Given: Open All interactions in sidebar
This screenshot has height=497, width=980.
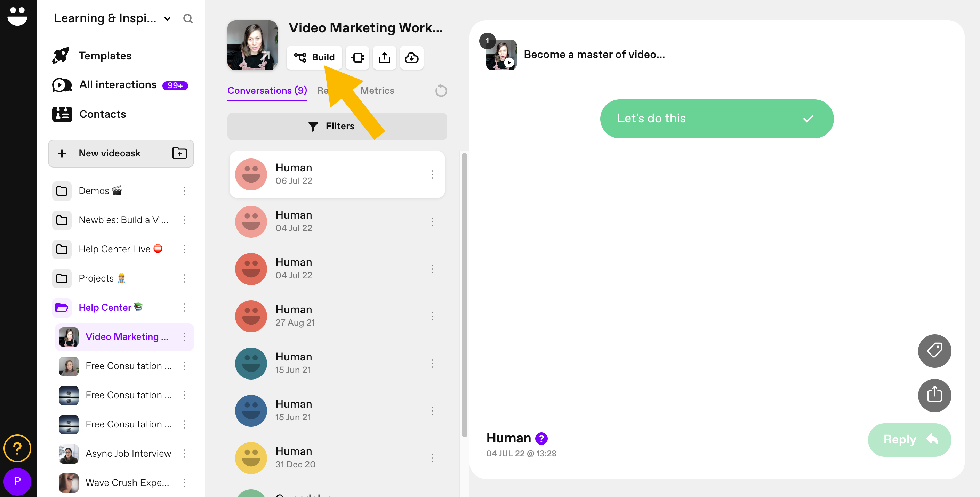Looking at the screenshot, I should [x=120, y=85].
